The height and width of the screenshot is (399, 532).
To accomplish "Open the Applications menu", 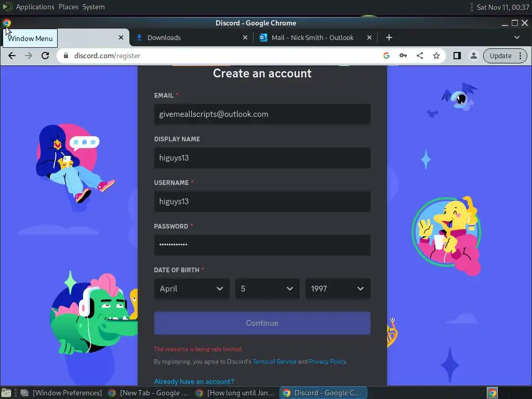I will [35, 7].
